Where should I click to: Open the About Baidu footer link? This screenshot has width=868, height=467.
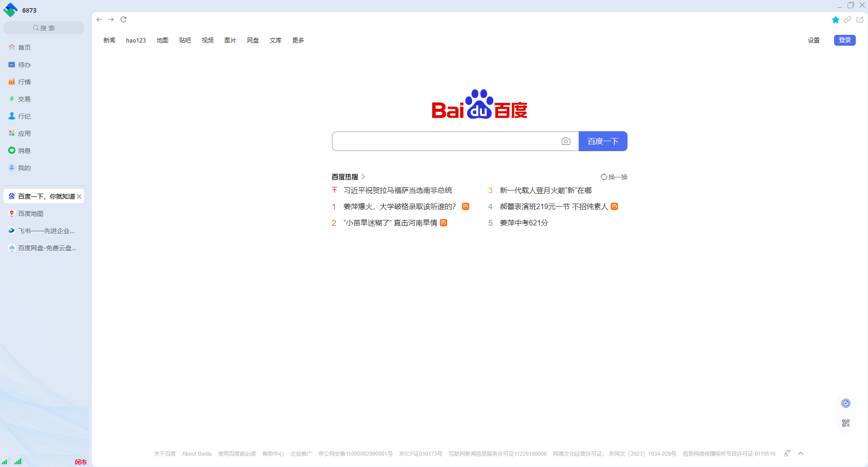click(197, 454)
